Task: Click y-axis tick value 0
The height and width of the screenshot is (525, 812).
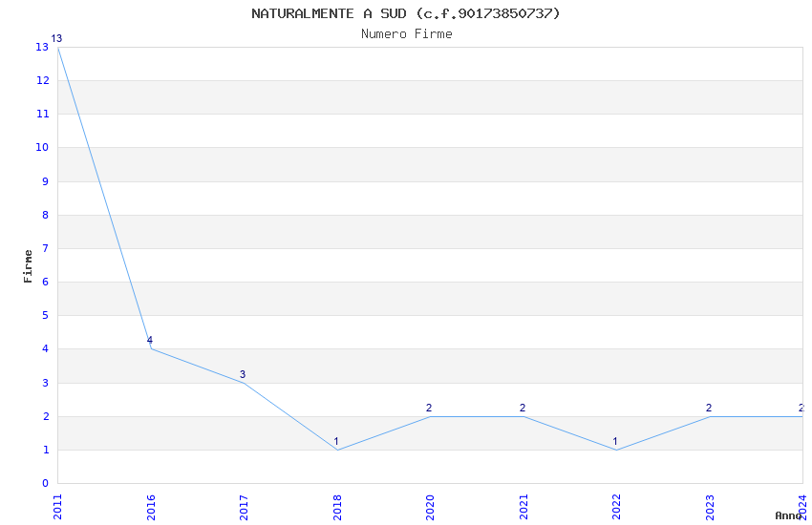Action: click(x=46, y=483)
